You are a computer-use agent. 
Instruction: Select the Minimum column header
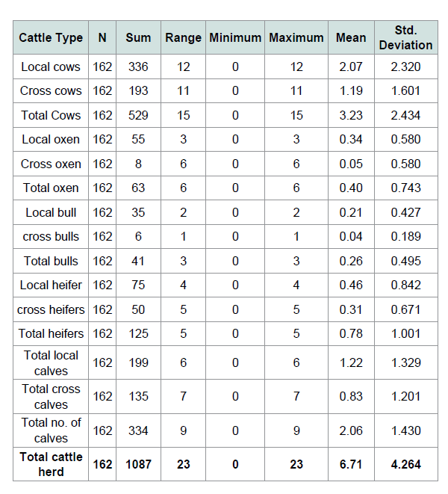tap(235, 37)
